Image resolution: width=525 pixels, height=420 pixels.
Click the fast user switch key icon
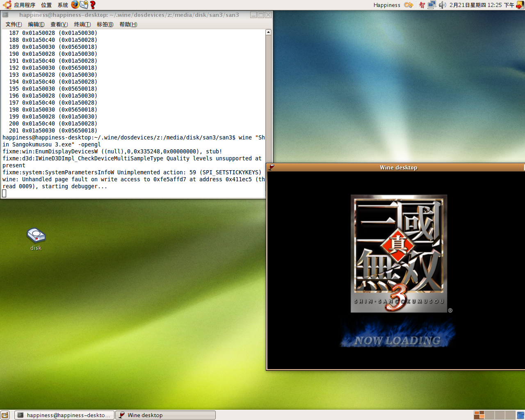coord(409,5)
